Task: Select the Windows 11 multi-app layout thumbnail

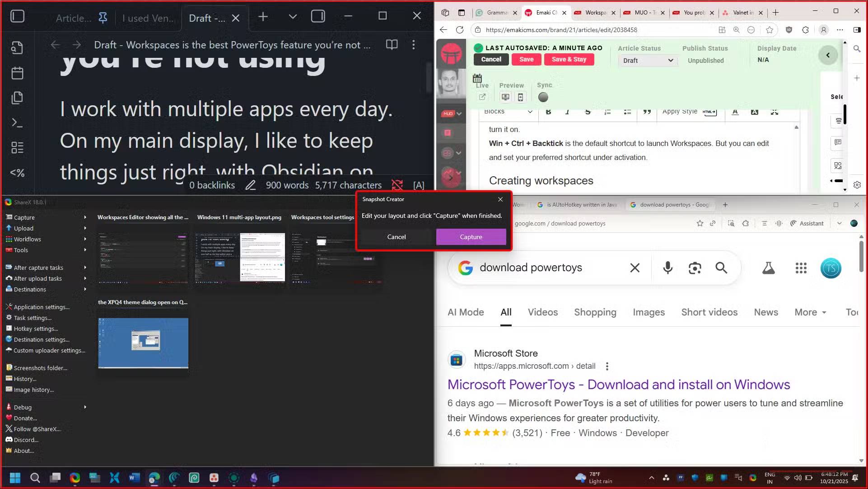Action: [239, 258]
